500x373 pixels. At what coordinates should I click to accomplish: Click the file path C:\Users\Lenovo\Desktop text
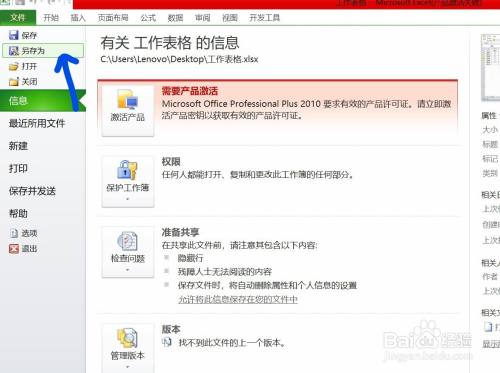click(179, 59)
